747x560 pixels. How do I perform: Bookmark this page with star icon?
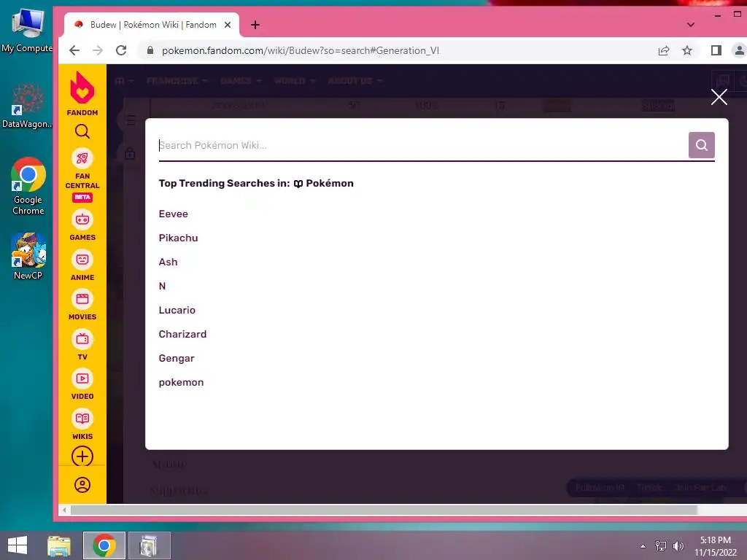(x=687, y=50)
